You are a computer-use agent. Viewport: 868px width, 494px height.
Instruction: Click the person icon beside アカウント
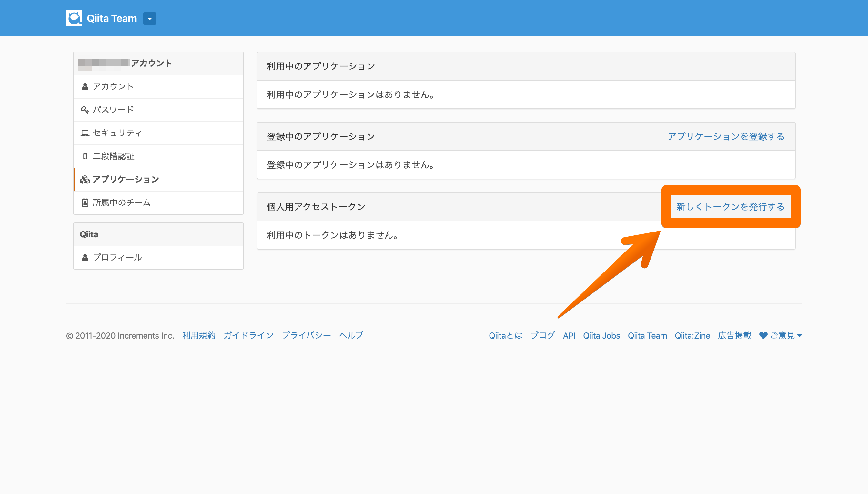pos(85,87)
